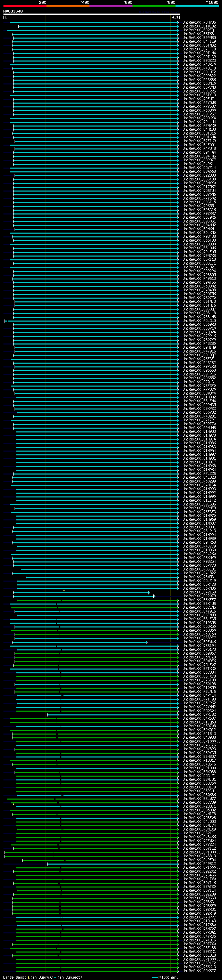Open the hit UniRef100_P50300
The image size is (222, 980).
point(199,110)
